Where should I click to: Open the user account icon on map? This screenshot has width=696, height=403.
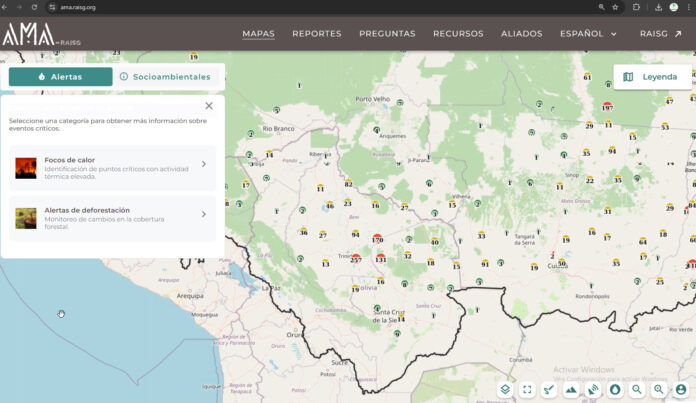pyautogui.click(x=681, y=390)
